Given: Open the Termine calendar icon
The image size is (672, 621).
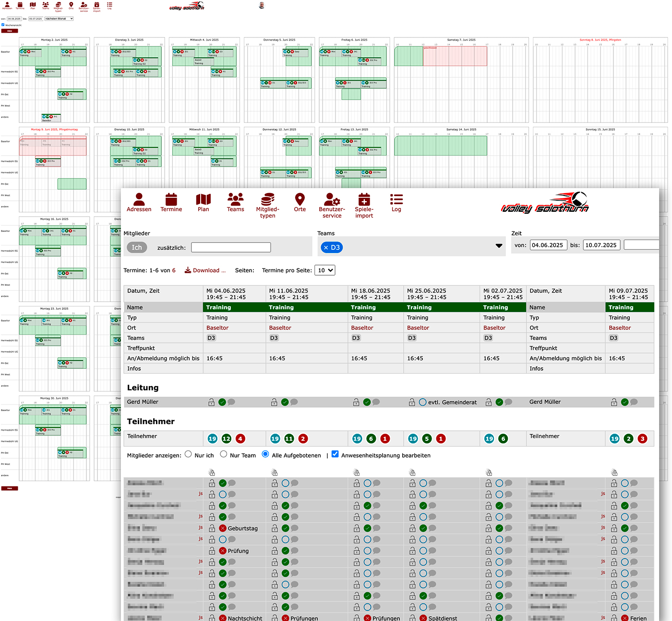Looking at the screenshot, I should 171,202.
